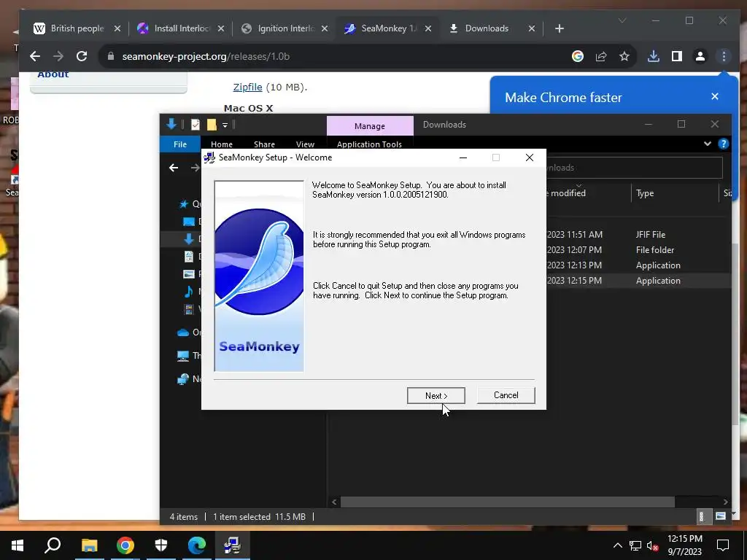Switch to the Ignition Interlock tab
Screen dimensions: 747x560
pyautogui.click(x=284, y=28)
